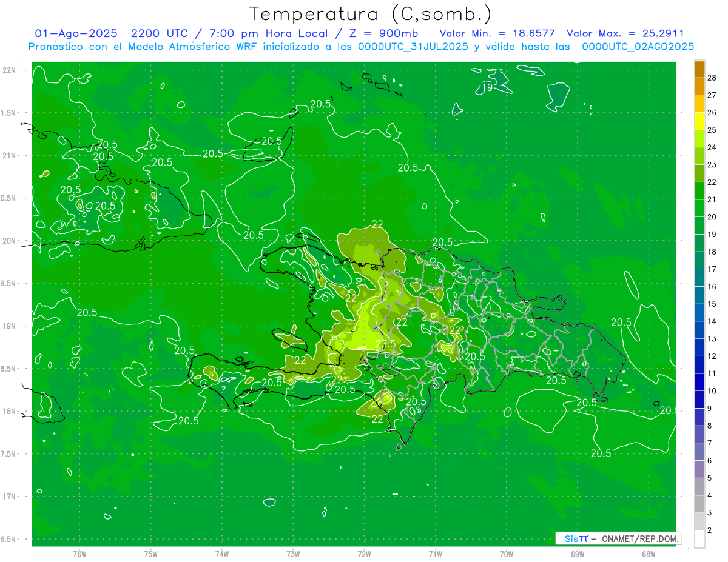Click the '72W' longitude axis label
This screenshot has height=562, width=728.
(364, 554)
